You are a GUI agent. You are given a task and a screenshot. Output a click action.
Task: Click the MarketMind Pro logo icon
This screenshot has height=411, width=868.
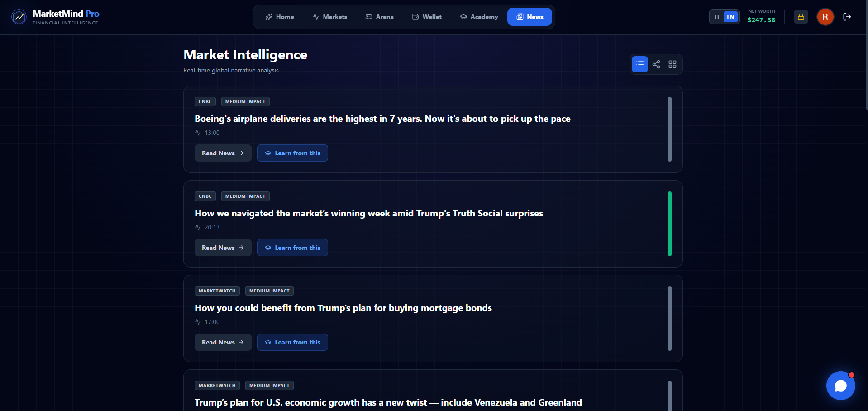click(x=19, y=17)
